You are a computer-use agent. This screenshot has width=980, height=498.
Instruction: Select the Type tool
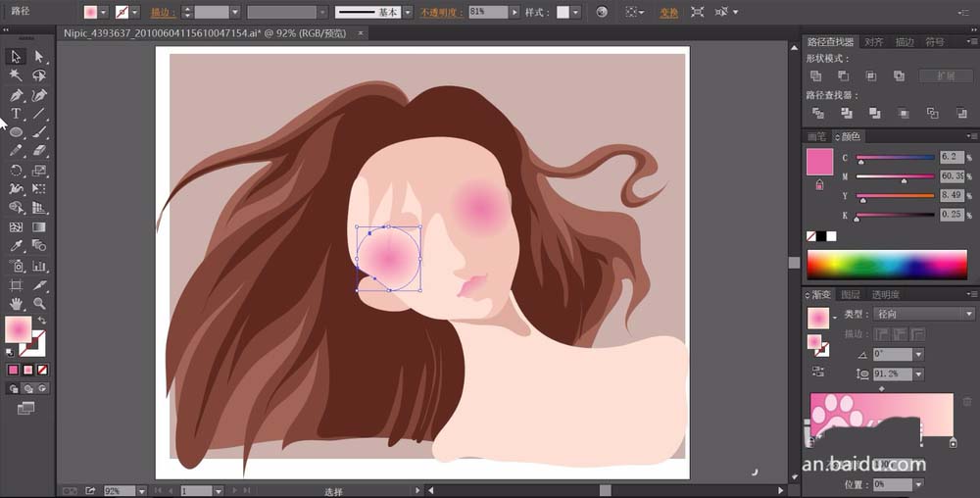pos(16,114)
